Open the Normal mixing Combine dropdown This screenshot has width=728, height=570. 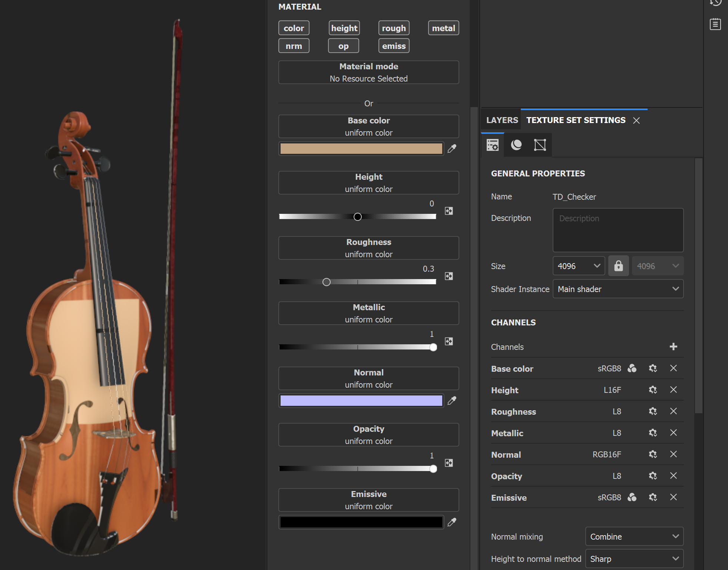(634, 537)
